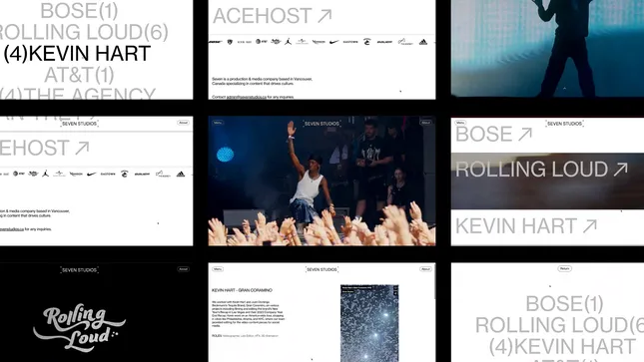This screenshot has width=644, height=362.
Task: Click About above the cropped EHOST heading
Action: (x=183, y=123)
